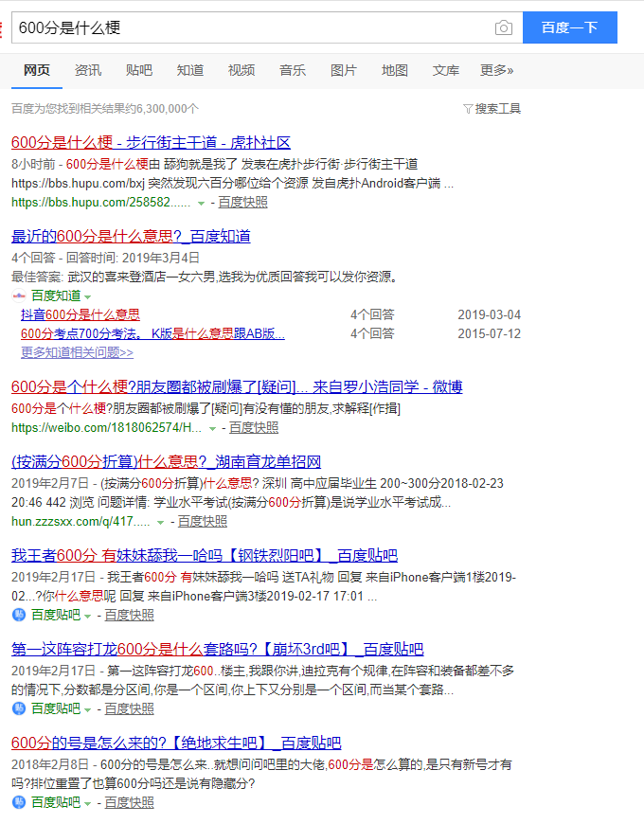The image size is (644, 824).
Task: Click 百度贴吧 source label under 钢铁烈阳吧 result
Action: 56,615
